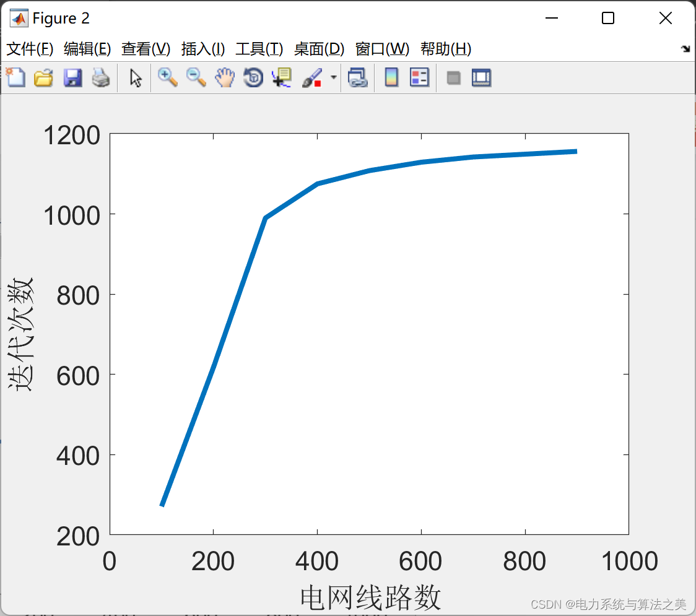Click the y-axis tick label 1200
The width and height of the screenshot is (696, 616).
[72, 136]
